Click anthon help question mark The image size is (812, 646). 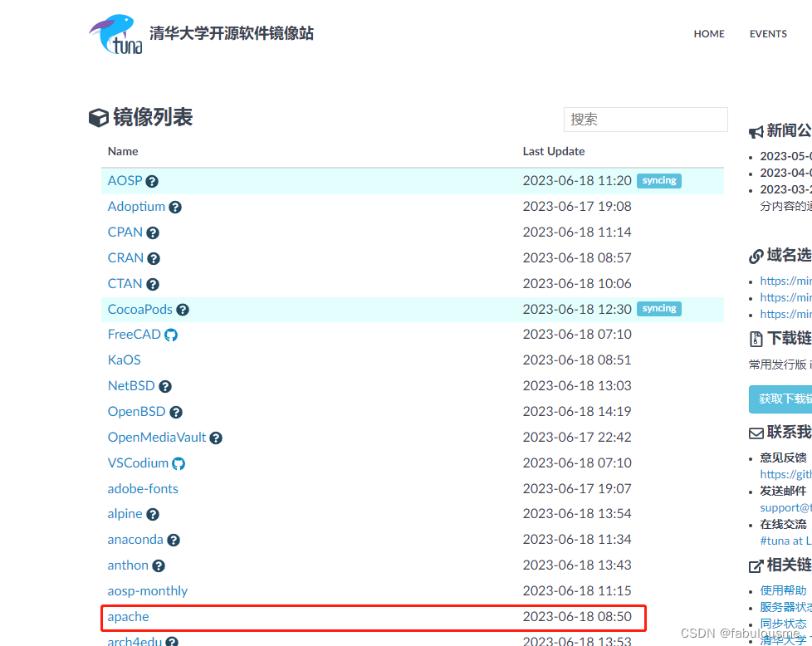159,565
